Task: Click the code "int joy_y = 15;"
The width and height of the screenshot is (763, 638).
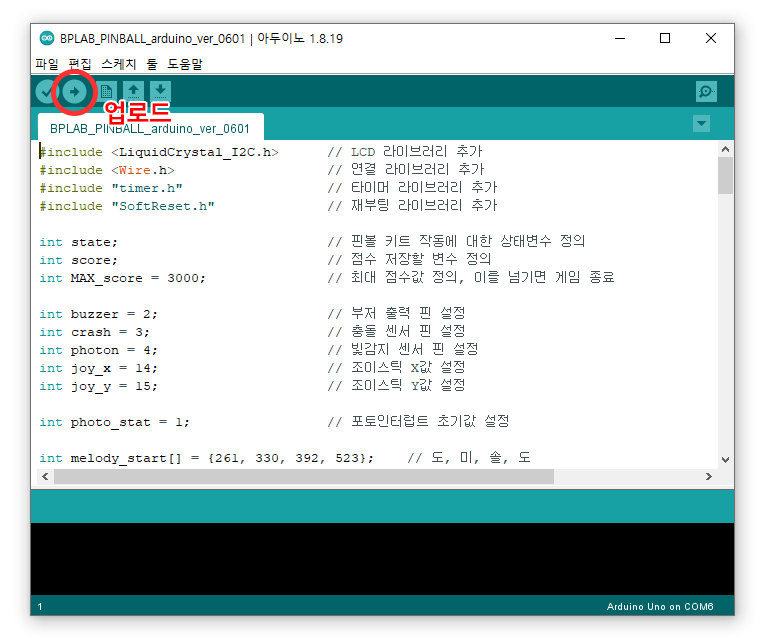Action: click(99, 386)
